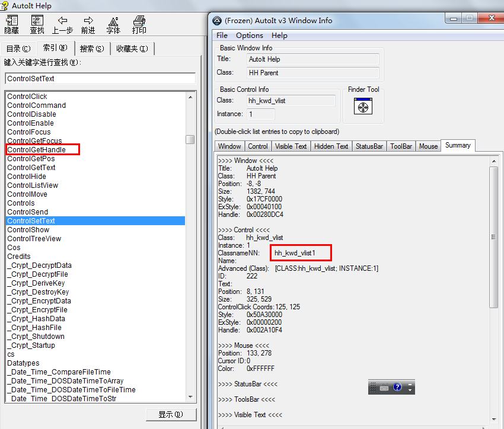Click the AutoIt Help title icon
Image resolution: width=504 pixels, height=429 pixels.
(x=5, y=5)
